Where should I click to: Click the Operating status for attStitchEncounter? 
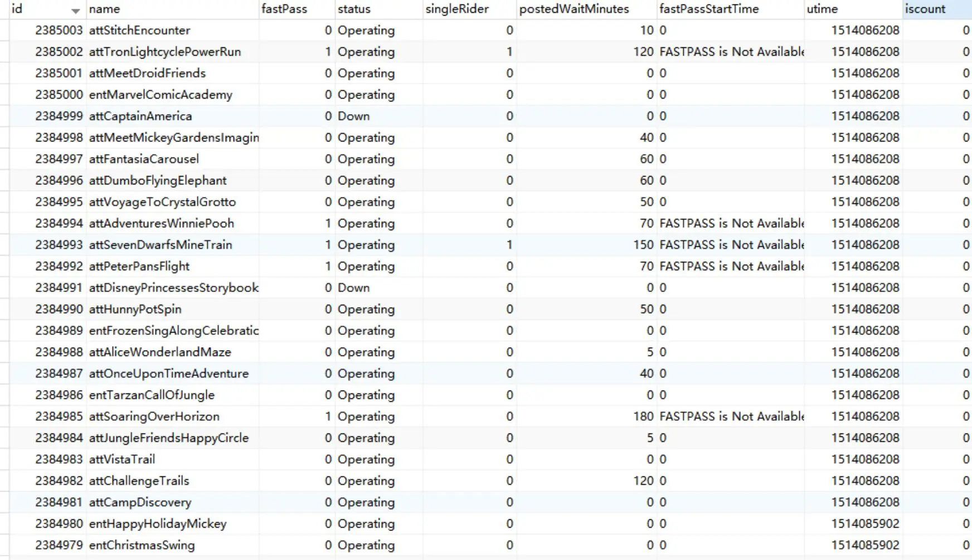pos(378,30)
